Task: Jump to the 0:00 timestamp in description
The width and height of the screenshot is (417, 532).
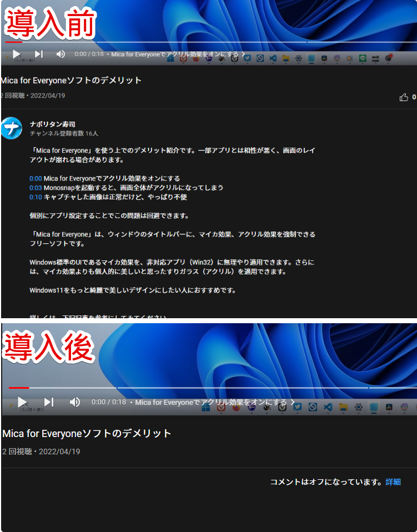Action: tap(36, 178)
